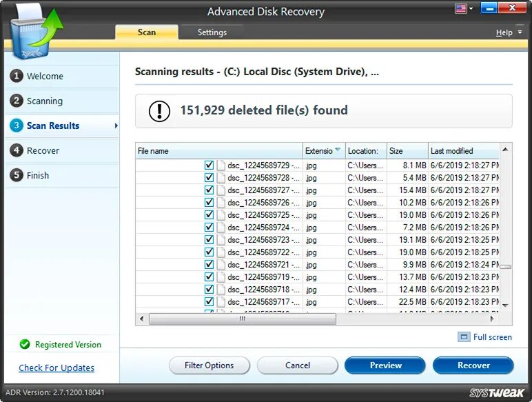Open the language dropdown arrow beside the flag
The height and width of the screenshot is (402, 532).
point(471,9)
